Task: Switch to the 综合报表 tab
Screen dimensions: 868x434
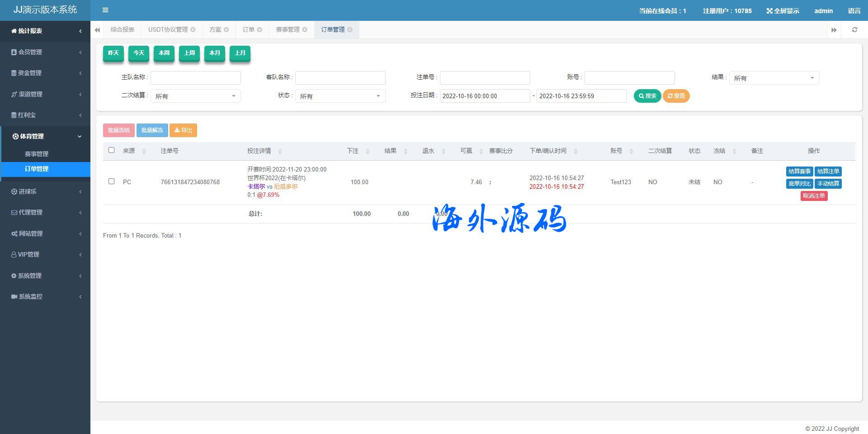Action: [123, 30]
